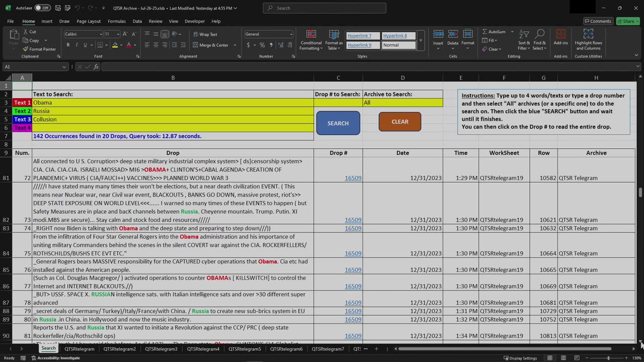Apply Bold formatting
This screenshot has width=644, height=362.
(x=68, y=45)
